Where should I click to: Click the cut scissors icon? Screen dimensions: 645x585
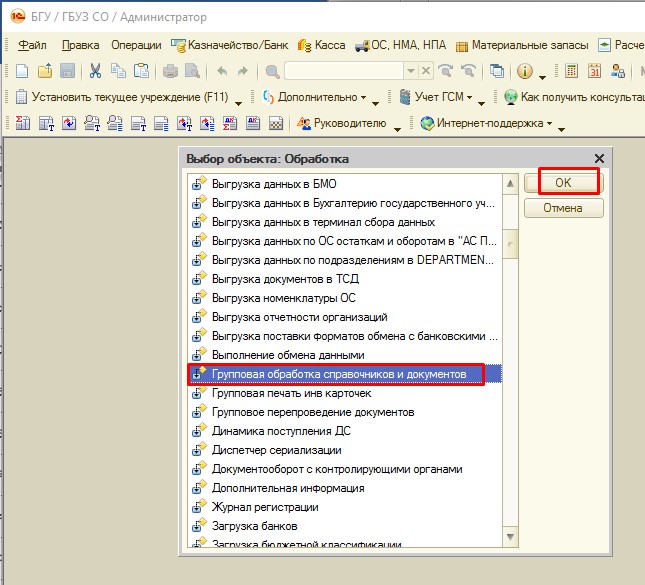(95, 71)
